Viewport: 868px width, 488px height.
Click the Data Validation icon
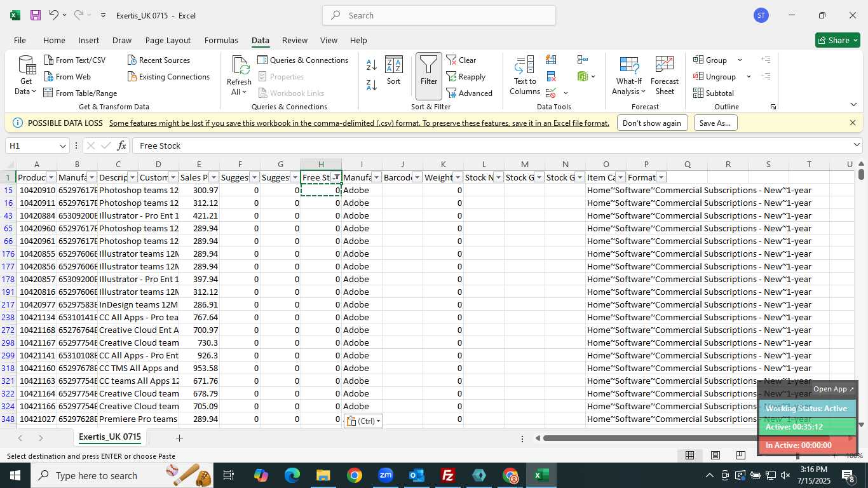551,93
